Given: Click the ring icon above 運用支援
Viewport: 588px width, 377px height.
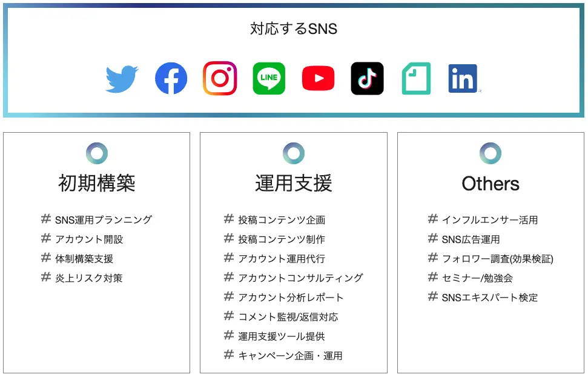Looking at the screenshot, I should pyautogui.click(x=294, y=153).
